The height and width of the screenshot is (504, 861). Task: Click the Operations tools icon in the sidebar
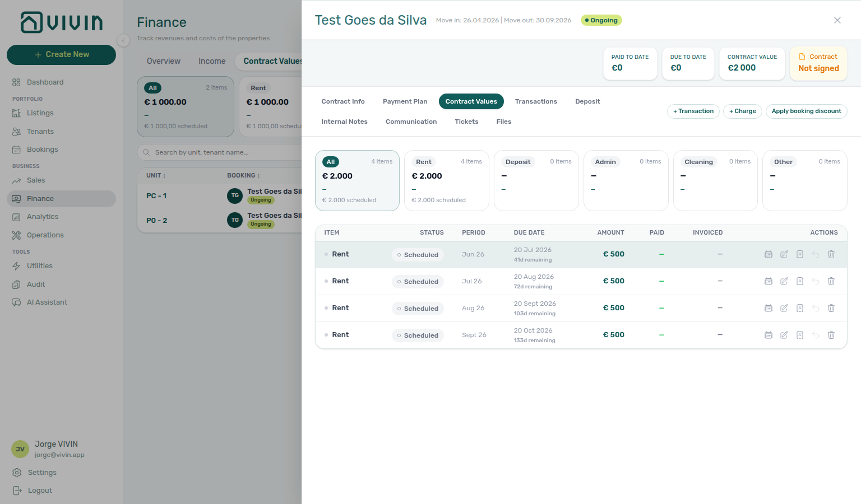[x=16, y=235]
